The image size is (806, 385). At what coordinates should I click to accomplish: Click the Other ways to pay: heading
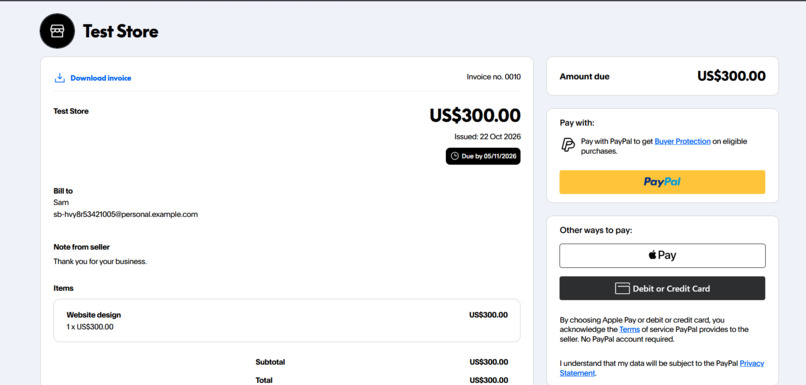coord(596,230)
